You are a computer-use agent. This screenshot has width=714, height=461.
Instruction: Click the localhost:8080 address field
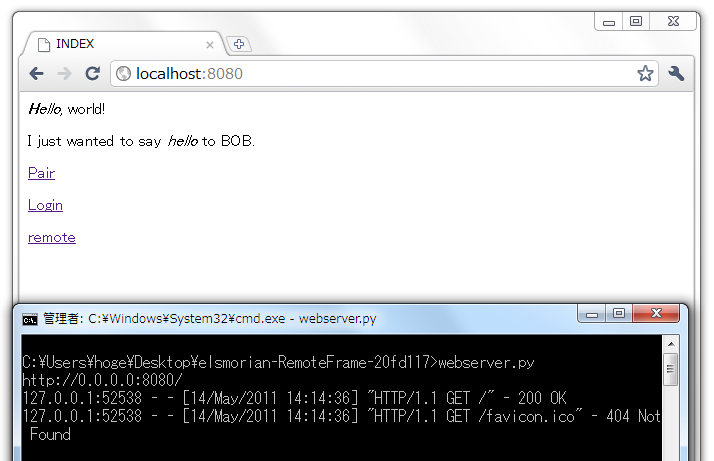tap(385, 73)
